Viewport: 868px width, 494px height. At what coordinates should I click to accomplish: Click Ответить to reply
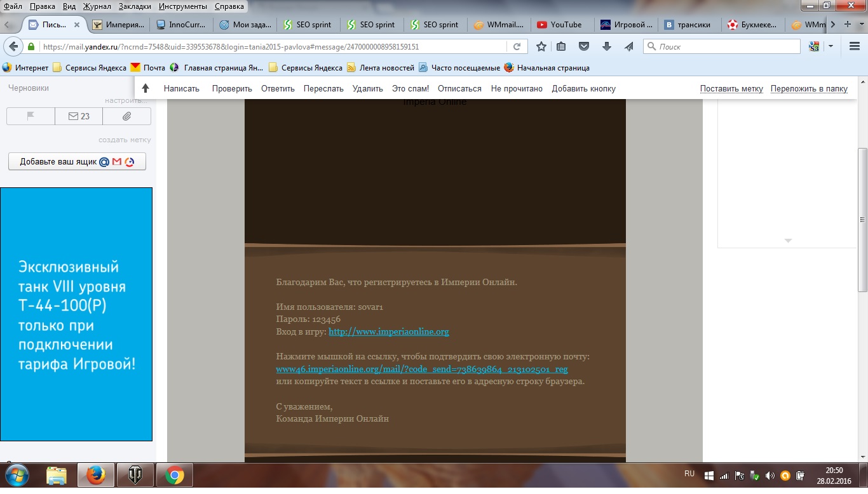278,89
